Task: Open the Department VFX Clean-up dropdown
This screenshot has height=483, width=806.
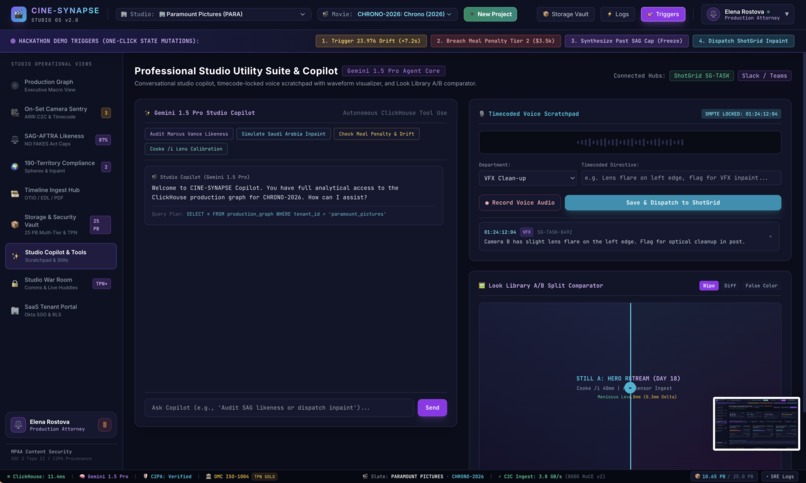Action: click(528, 178)
